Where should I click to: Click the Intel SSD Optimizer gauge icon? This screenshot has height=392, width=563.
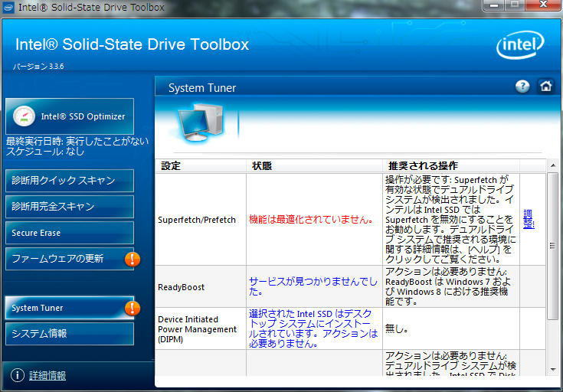click(24, 116)
